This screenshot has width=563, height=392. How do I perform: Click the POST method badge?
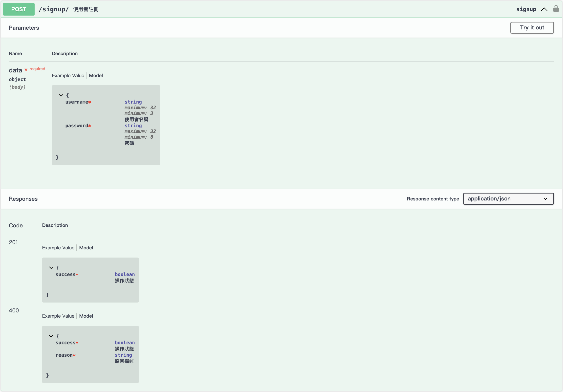(19, 9)
